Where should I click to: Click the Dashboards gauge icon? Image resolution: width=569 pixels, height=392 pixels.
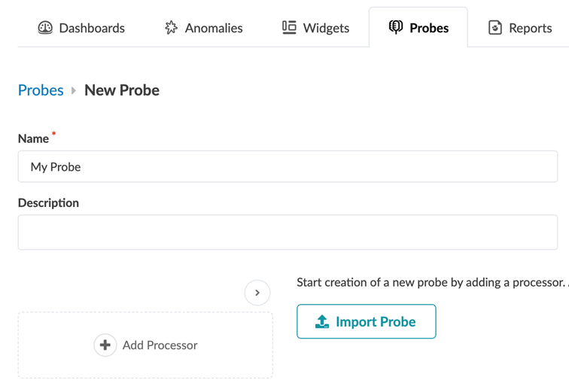pyautogui.click(x=45, y=28)
